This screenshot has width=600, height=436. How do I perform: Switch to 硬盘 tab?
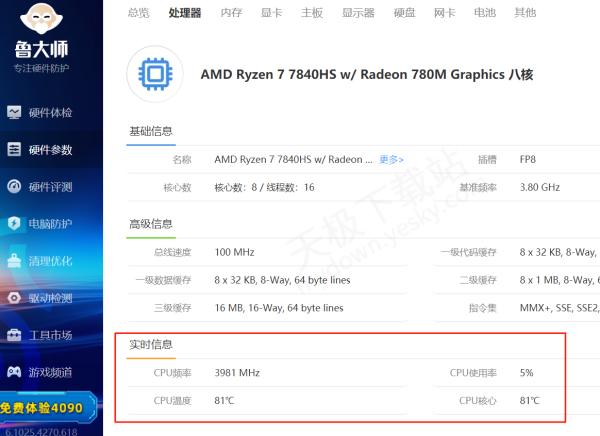[x=404, y=13]
